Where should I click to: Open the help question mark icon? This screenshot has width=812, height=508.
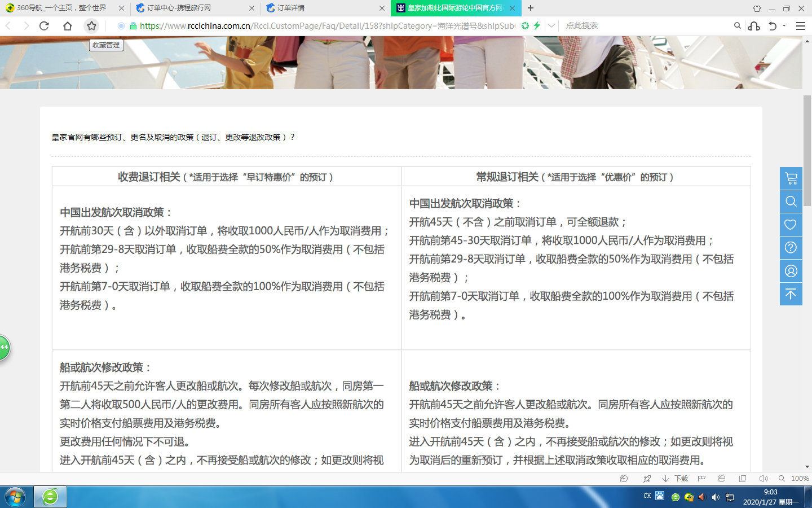tap(791, 248)
